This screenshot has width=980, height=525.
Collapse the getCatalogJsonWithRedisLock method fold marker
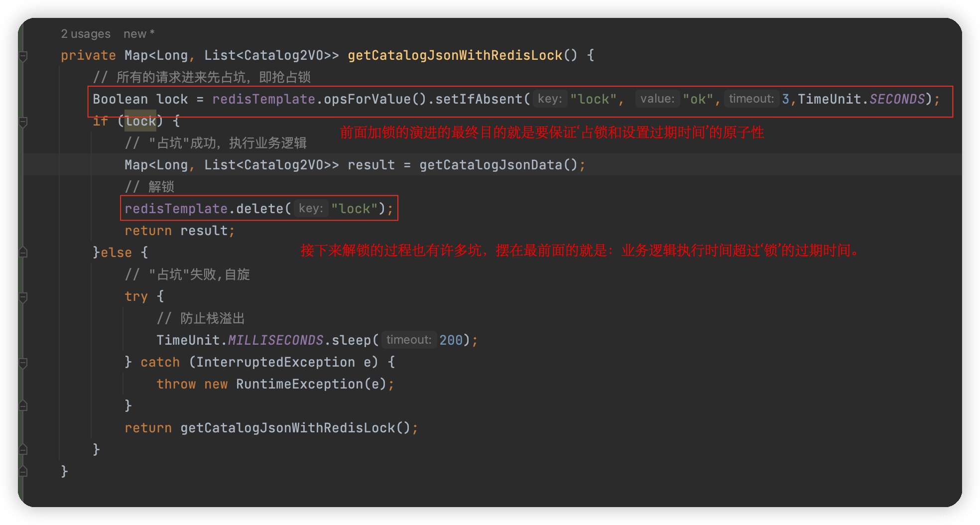pyautogui.click(x=23, y=56)
